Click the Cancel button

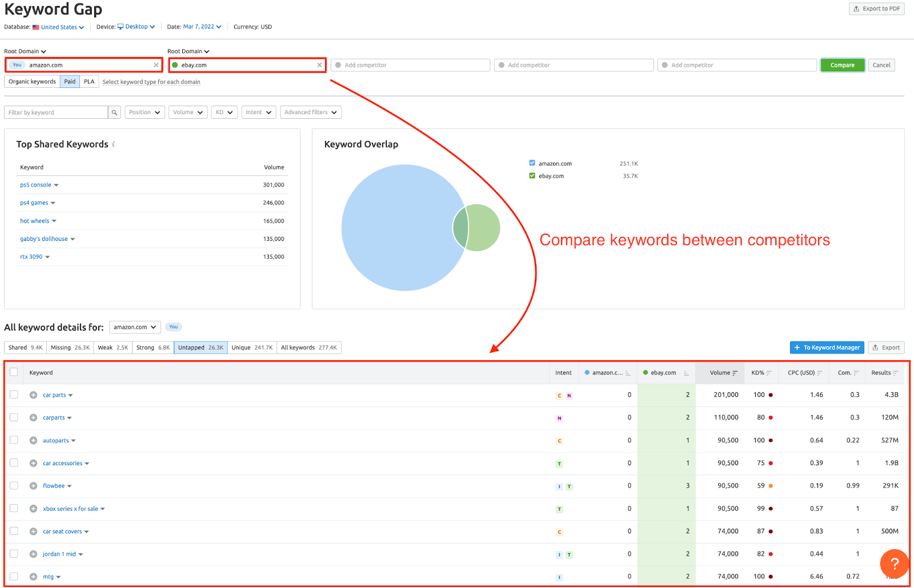point(881,65)
